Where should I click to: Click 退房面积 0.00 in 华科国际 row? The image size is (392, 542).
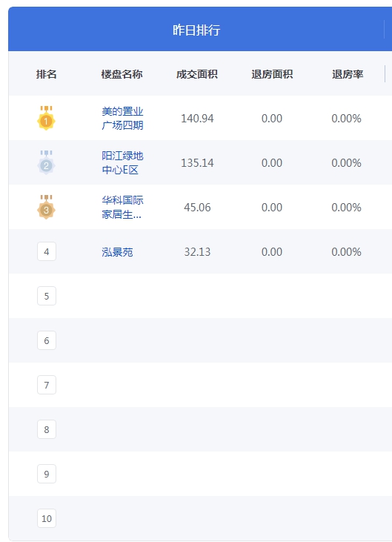[272, 208]
